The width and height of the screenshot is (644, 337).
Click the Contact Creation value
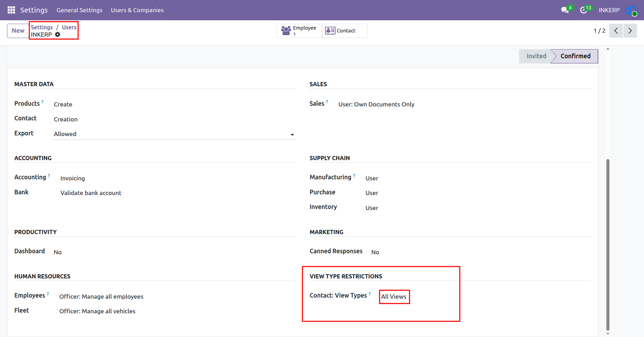66,119
